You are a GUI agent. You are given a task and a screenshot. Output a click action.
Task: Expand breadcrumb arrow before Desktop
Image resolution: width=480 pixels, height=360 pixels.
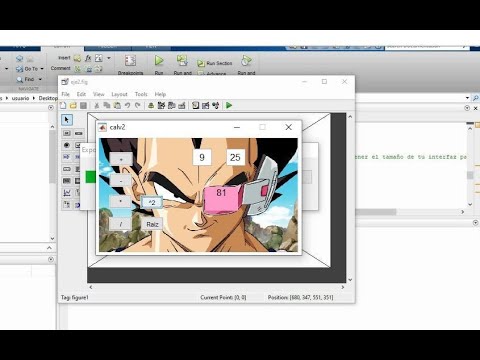click(x=34, y=98)
